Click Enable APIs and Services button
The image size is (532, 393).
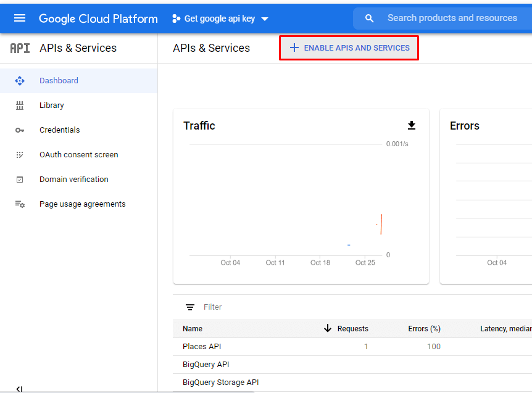point(349,48)
